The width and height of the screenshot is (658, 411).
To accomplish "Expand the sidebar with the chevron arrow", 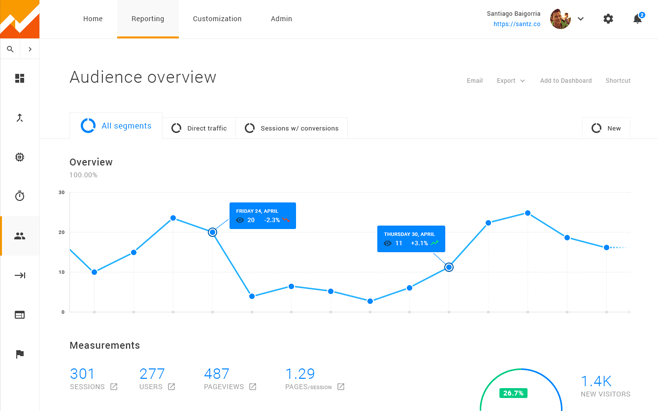I will pos(30,49).
